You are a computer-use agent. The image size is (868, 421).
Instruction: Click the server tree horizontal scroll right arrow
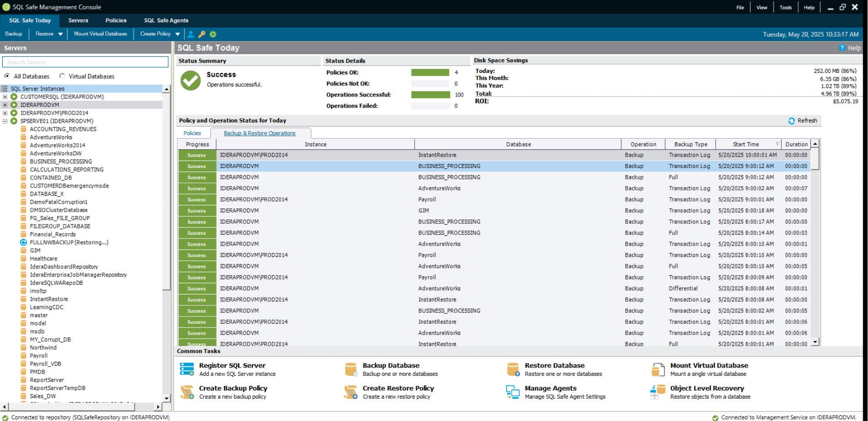click(x=158, y=406)
